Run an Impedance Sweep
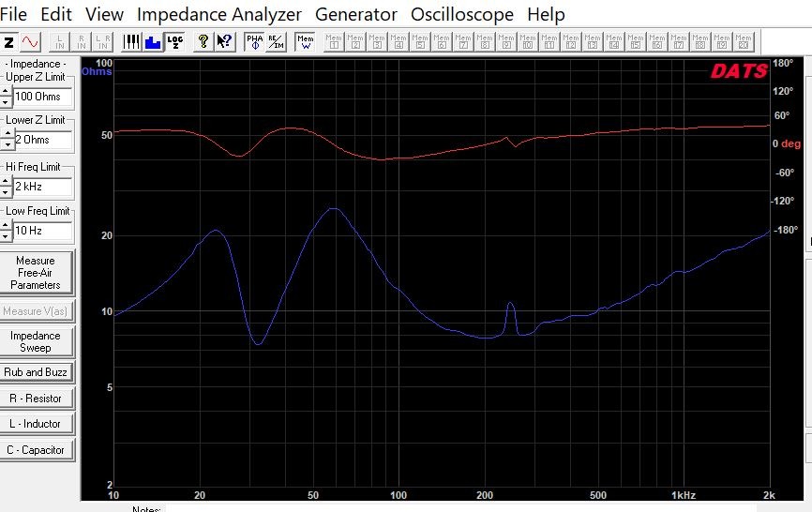 (x=37, y=341)
